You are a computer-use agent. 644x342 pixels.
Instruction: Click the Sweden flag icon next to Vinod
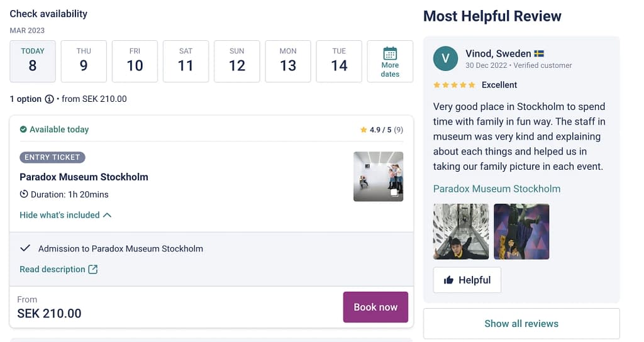click(539, 54)
